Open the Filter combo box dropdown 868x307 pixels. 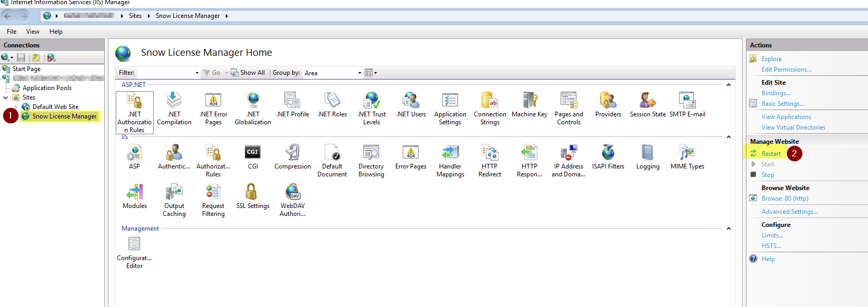click(197, 73)
